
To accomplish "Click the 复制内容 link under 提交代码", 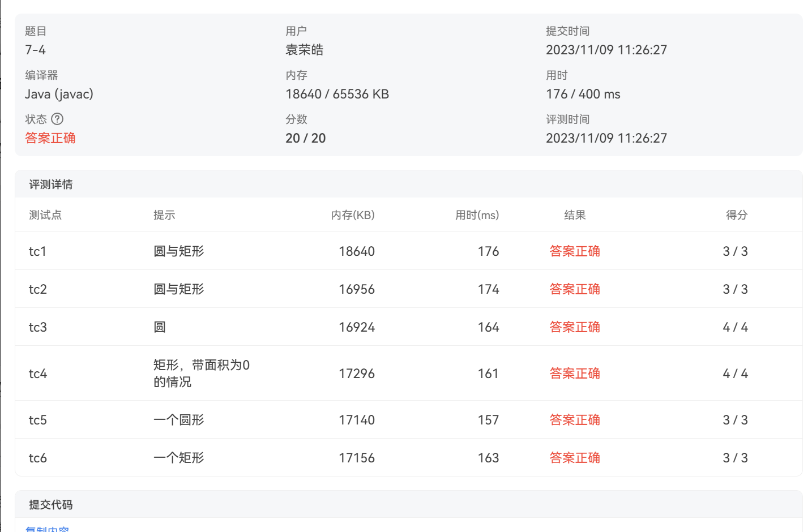I will (x=47, y=529).
